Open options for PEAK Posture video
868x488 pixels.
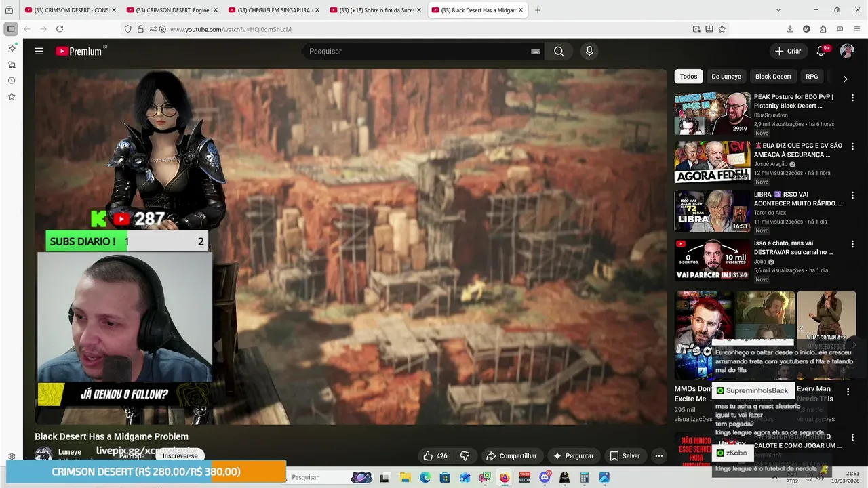[x=852, y=98]
